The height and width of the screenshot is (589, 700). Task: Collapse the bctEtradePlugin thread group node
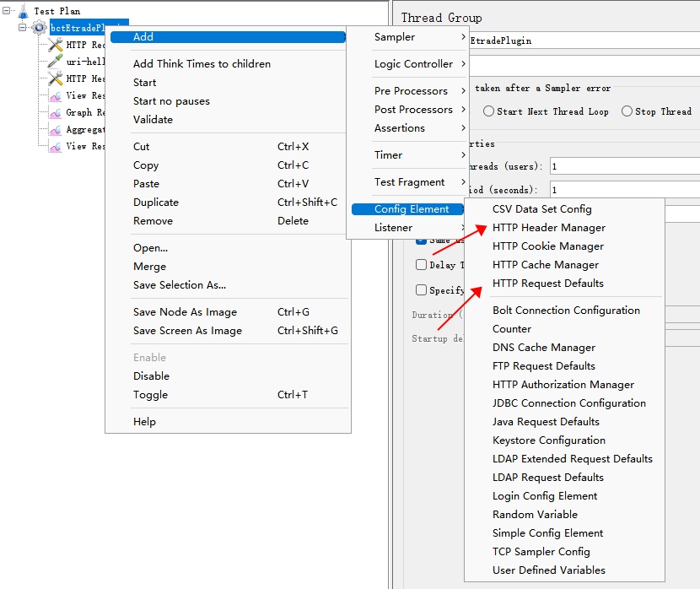[x=22, y=27]
